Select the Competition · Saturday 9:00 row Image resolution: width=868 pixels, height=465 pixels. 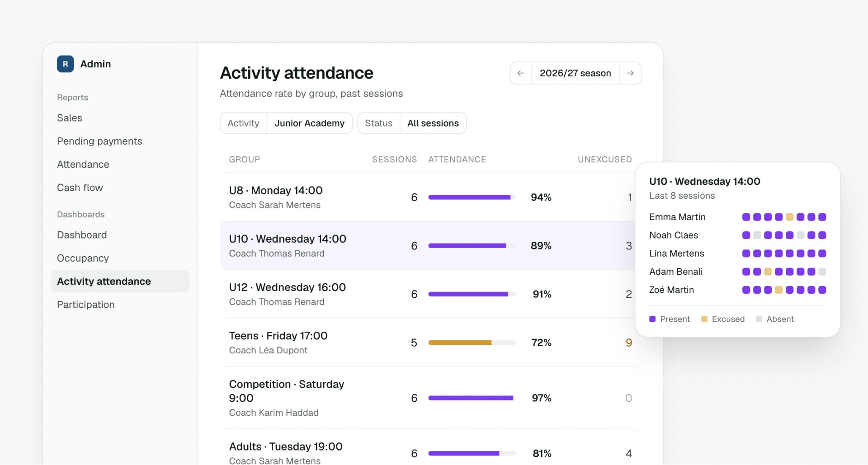click(430, 398)
